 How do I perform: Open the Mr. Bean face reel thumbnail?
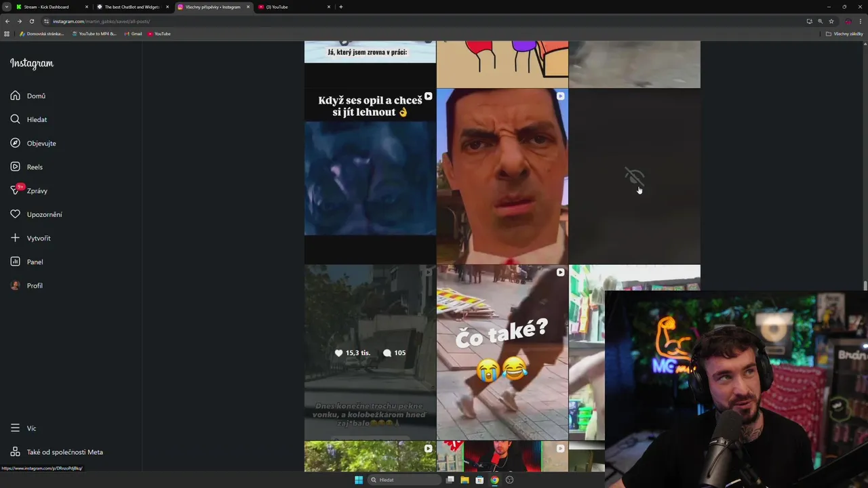pos(502,176)
